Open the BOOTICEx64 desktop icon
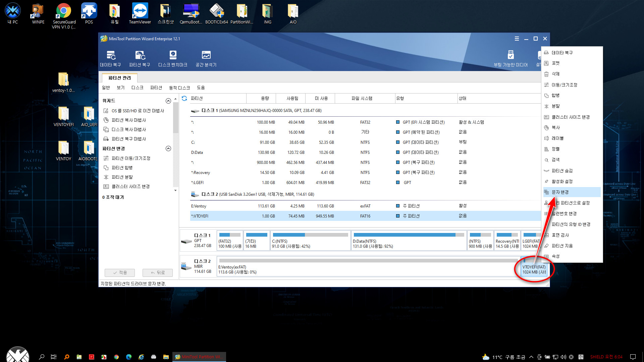 pos(217,13)
